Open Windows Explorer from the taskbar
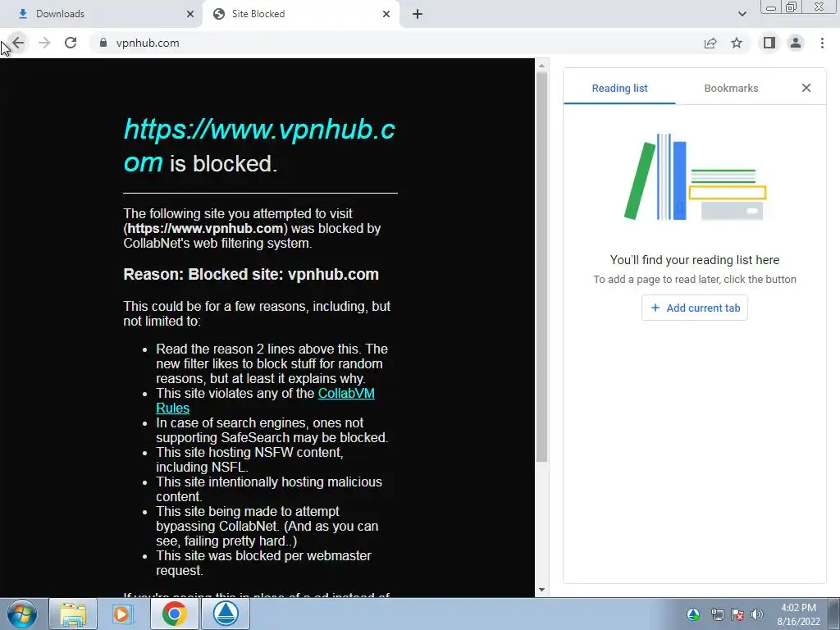This screenshot has height=630, width=840. pos(73,614)
